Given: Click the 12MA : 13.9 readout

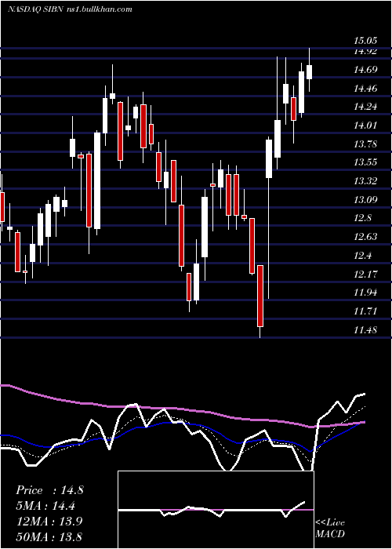Looking at the screenshot, I should 49,522.
